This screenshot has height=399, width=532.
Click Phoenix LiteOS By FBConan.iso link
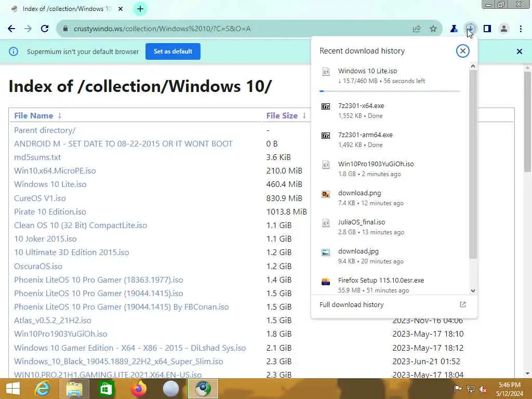(x=122, y=307)
